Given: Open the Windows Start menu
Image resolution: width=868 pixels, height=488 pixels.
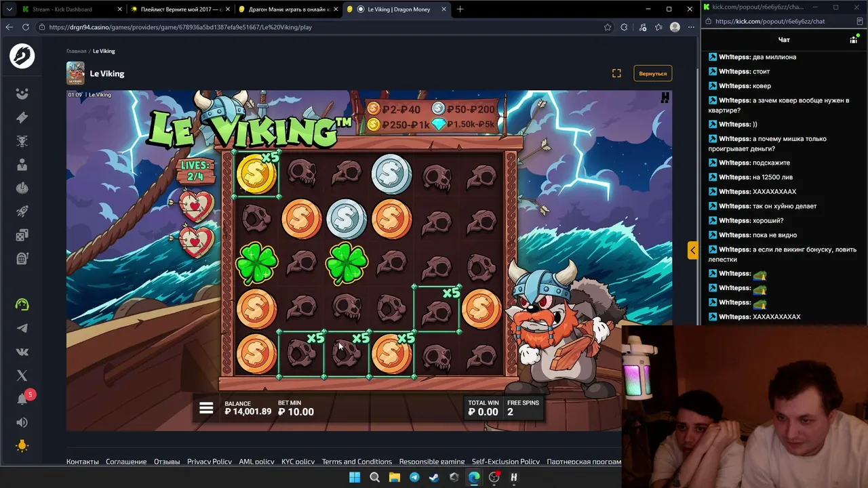Looking at the screenshot, I should pos(355,477).
